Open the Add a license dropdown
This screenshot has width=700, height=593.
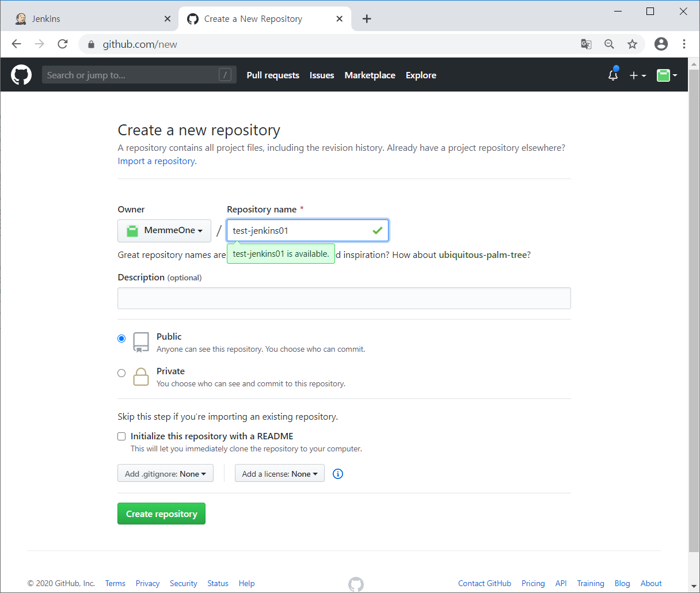point(280,473)
